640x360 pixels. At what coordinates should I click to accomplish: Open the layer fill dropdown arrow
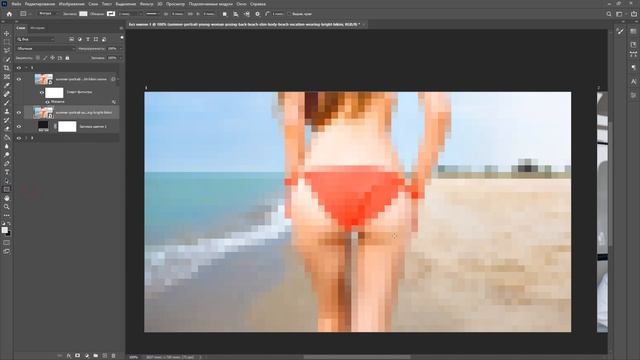(x=120, y=58)
